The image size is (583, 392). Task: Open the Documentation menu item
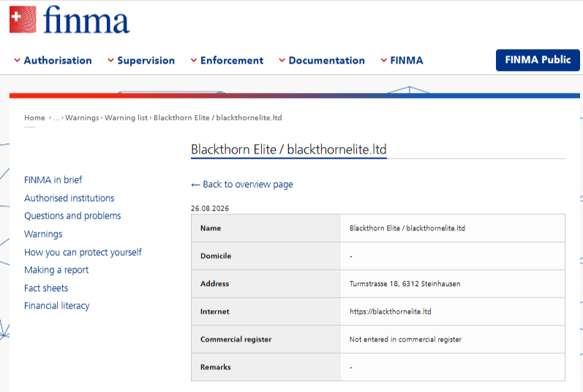[x=326, y=60]
